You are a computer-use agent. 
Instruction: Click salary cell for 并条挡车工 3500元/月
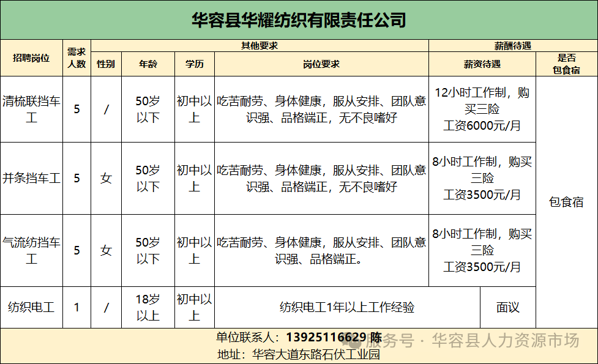click(482, 179)
